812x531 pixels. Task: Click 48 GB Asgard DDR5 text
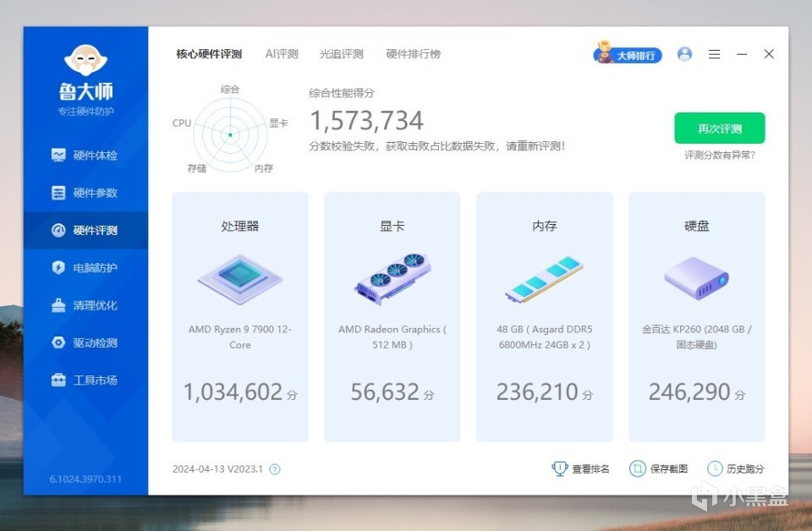tap(544, 337)
